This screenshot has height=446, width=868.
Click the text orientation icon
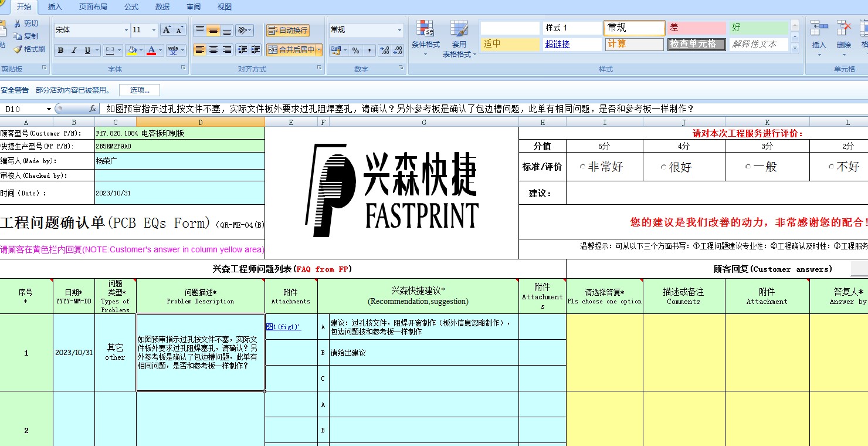[x=242, y=30]
